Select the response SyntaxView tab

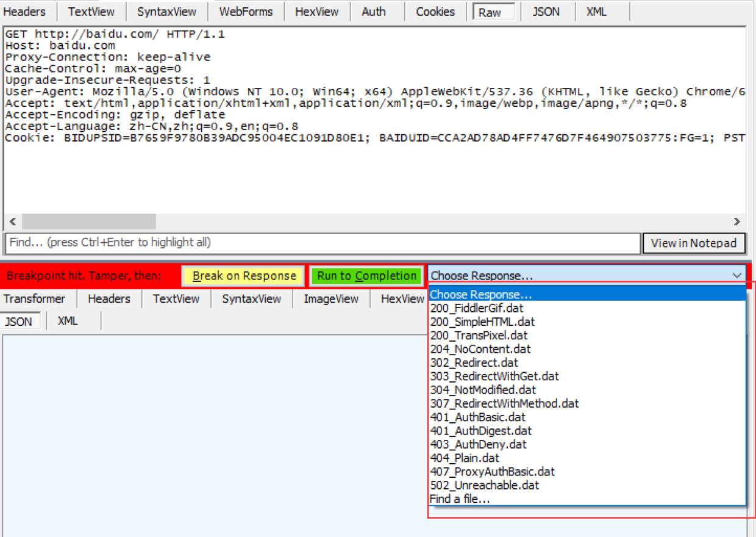[251, 298]
